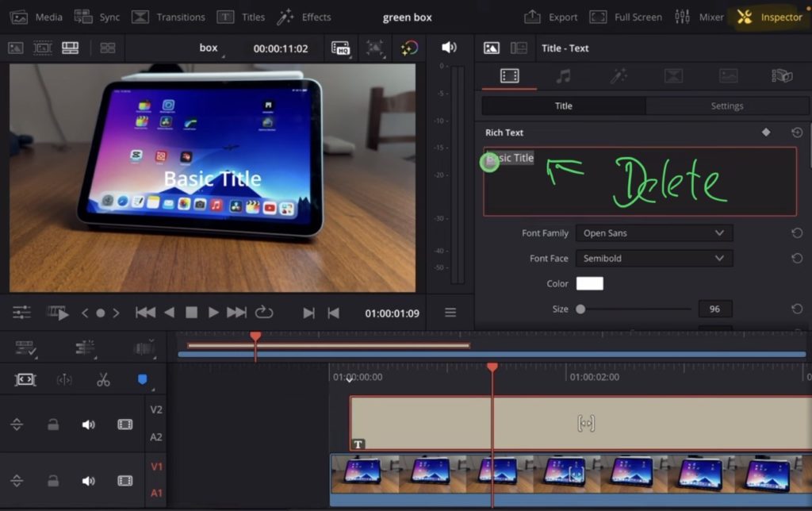This screenshot has height=511, width=812.
Task: Click the Play button in transport controls
Action: (x=213, y=313)
